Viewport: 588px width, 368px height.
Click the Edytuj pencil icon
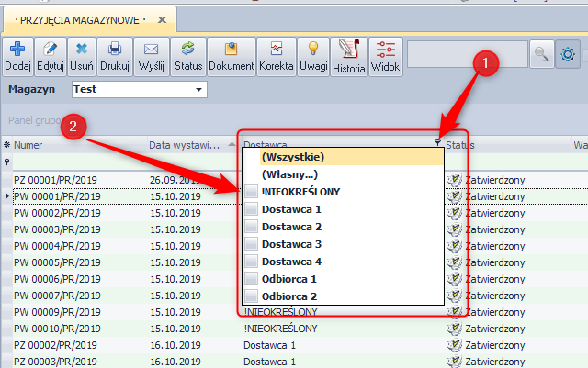click(50, 50)
